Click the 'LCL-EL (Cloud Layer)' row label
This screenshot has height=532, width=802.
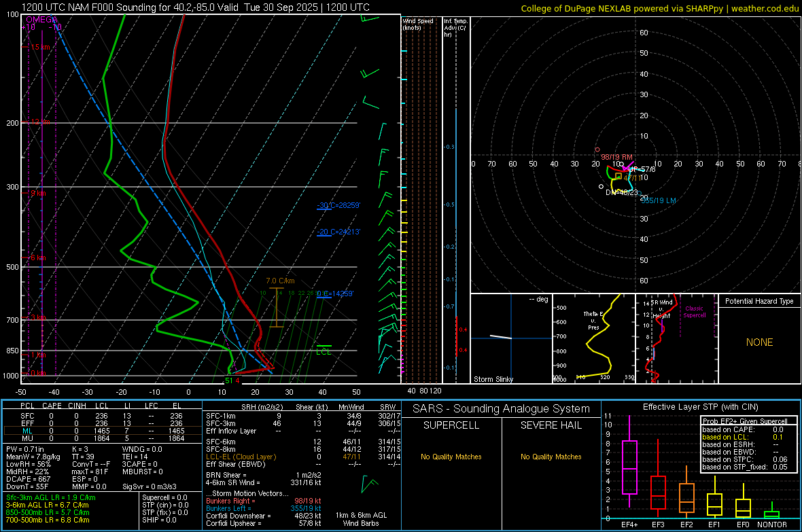pos(241,457)
